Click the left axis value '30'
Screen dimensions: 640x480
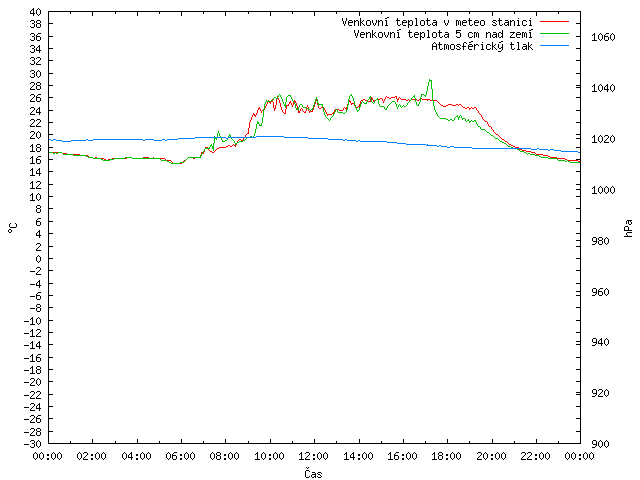tap(36, 74)
